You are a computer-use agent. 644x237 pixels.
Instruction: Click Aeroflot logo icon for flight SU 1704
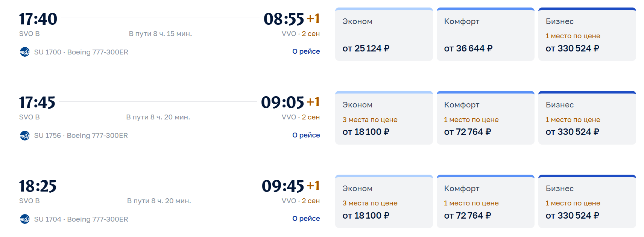(25, 219)
